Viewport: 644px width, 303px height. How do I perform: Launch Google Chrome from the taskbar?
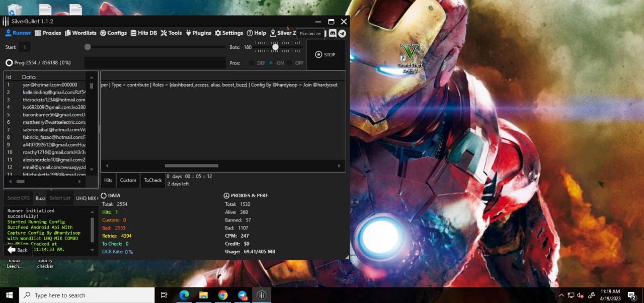coord(223,295)
